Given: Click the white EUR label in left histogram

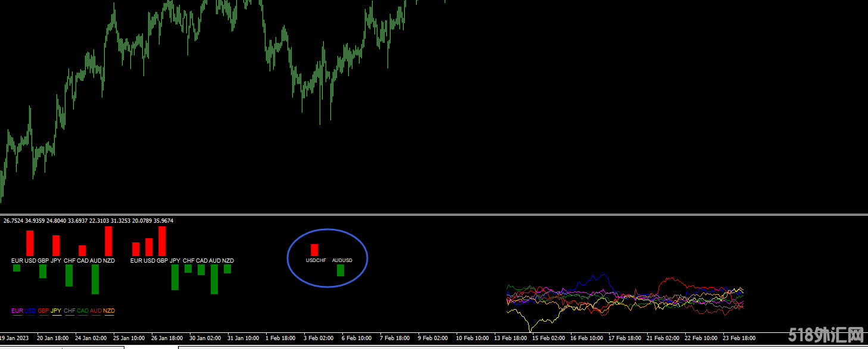Looking at the screenshot, I should [x=17, y=261].
